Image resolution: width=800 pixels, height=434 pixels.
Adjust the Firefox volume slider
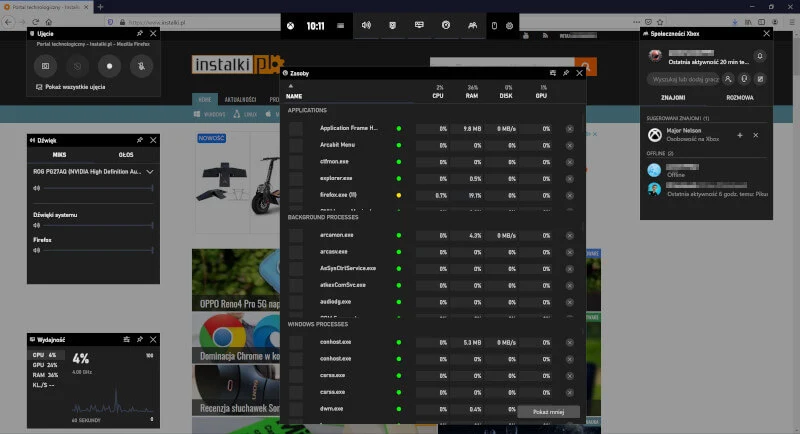pos(98,250)
